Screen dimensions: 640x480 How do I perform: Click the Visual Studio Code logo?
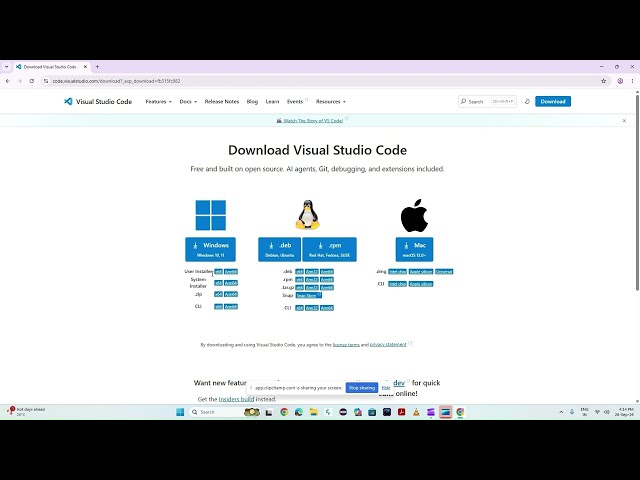pyautogui.click(x=98, y=102)
